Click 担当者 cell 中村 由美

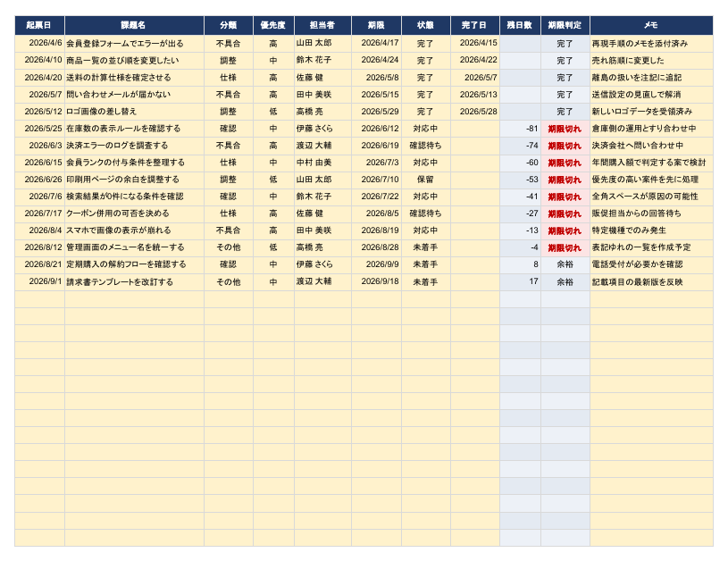tap(322, 163)
